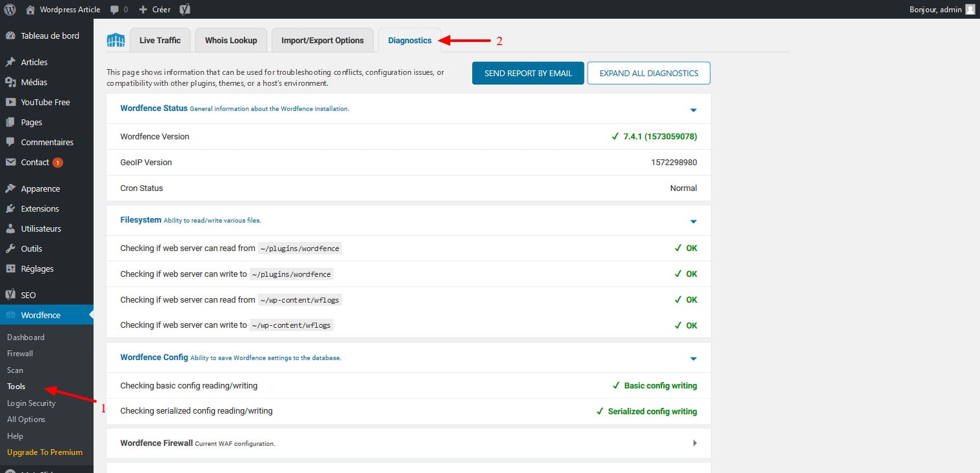The image size is (980, 473).
Task: Click Bonjour, admin account link
Action: (x=935, y=10)
